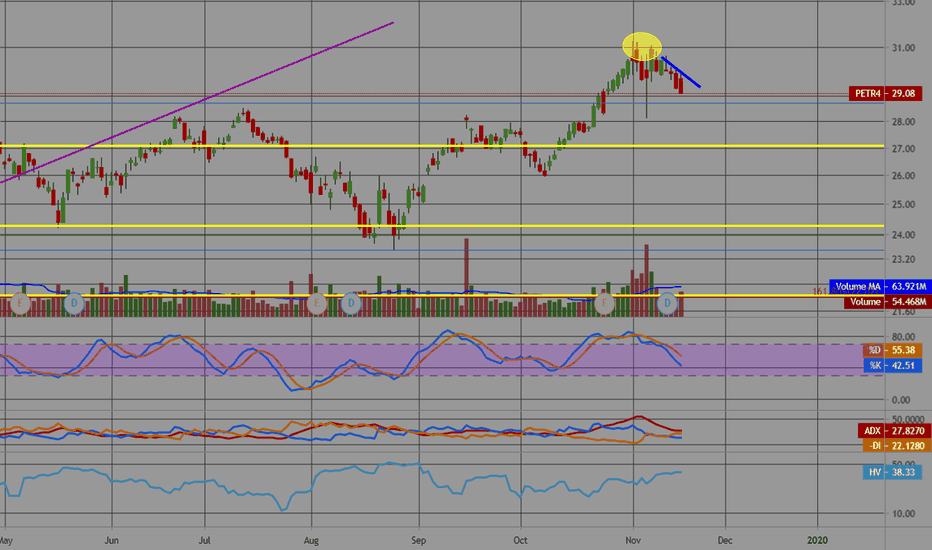Click the -DI 22.1280 label

click(x=896, y=445)
